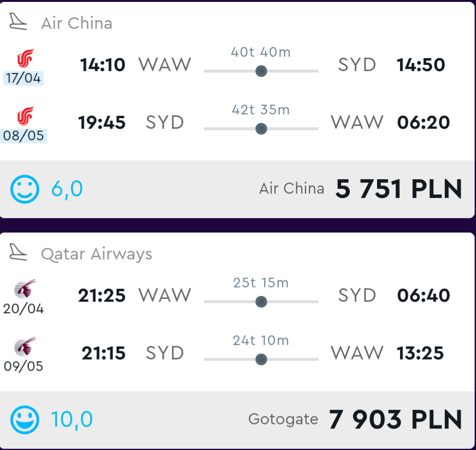Click stopover dot on 40t 40m flight line
This screenshot has height=450, width=476.
pos(261,71)
